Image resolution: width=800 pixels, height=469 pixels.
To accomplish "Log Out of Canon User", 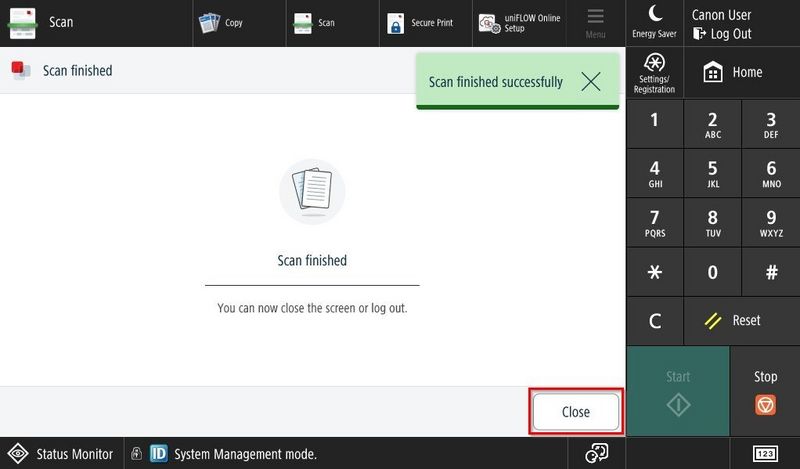I will click(x=722, y=33).
